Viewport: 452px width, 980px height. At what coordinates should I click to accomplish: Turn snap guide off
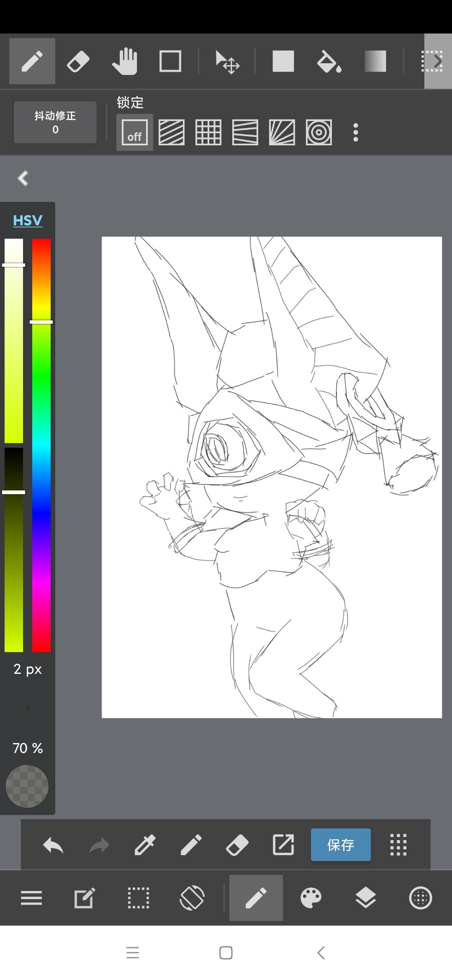pos(134,132)
